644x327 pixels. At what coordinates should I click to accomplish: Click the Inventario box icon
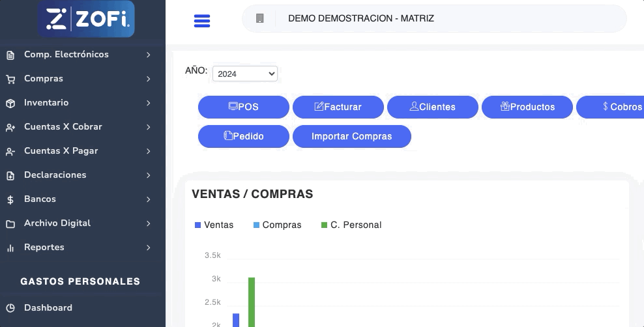click(10, 103)
